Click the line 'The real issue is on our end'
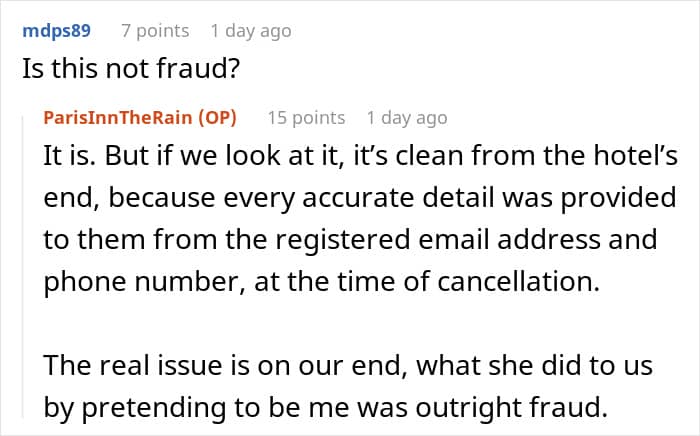The height and width of the screenshot is (436, 700). 348,365
